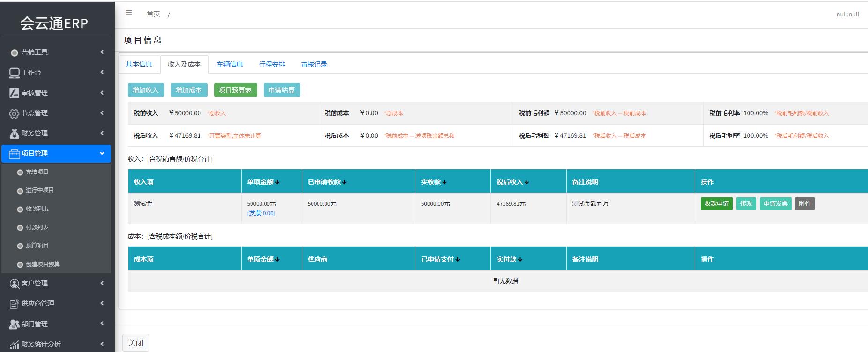
Task: Click the 财务统计分析 chart icon
Action: 15,345
